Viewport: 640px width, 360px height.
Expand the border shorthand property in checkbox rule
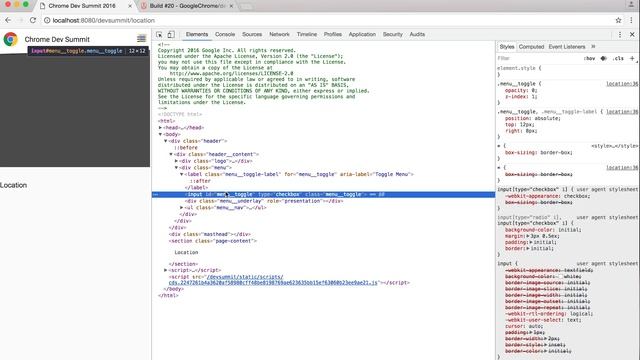tap(528, 248)
